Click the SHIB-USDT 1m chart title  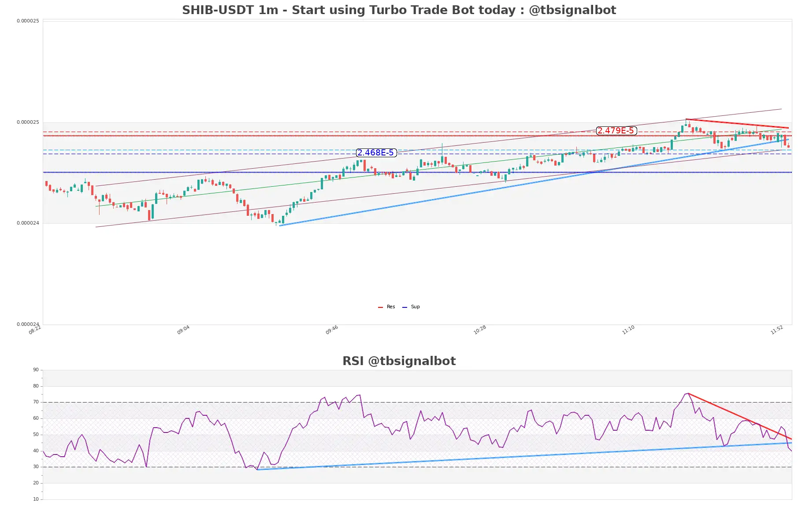[x=399, y=10]
